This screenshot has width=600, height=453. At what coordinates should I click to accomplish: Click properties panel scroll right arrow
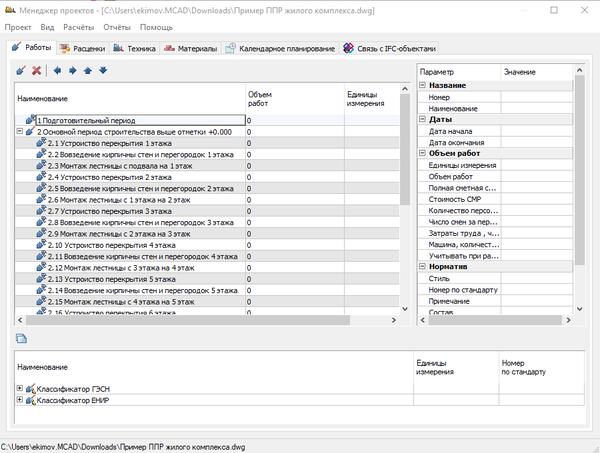coord(568,320)
